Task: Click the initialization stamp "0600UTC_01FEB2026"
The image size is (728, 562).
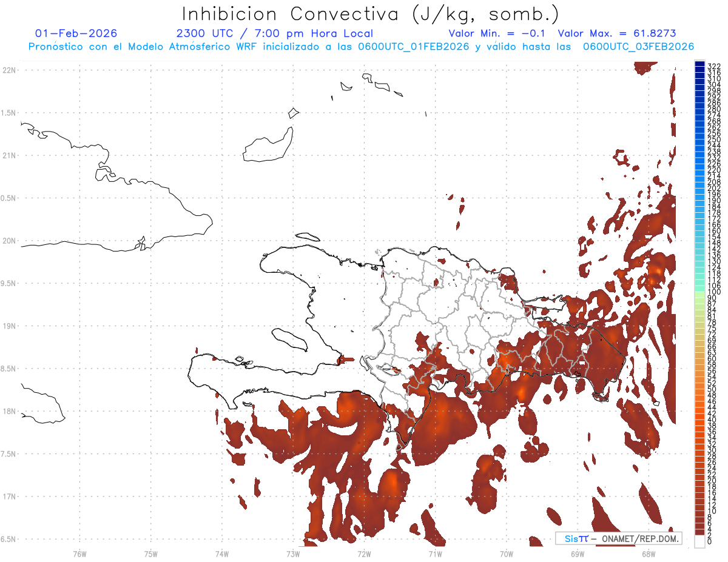Action: 414,47
